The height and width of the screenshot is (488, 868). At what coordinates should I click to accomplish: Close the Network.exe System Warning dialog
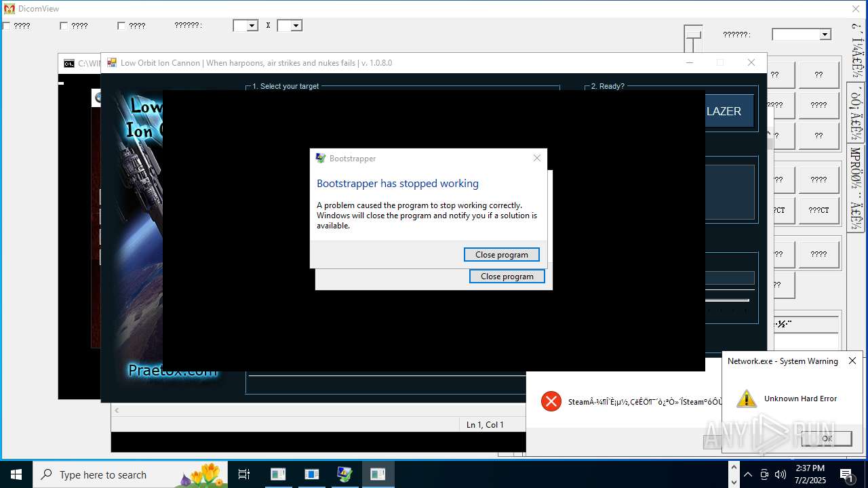(x=852, y=361)
